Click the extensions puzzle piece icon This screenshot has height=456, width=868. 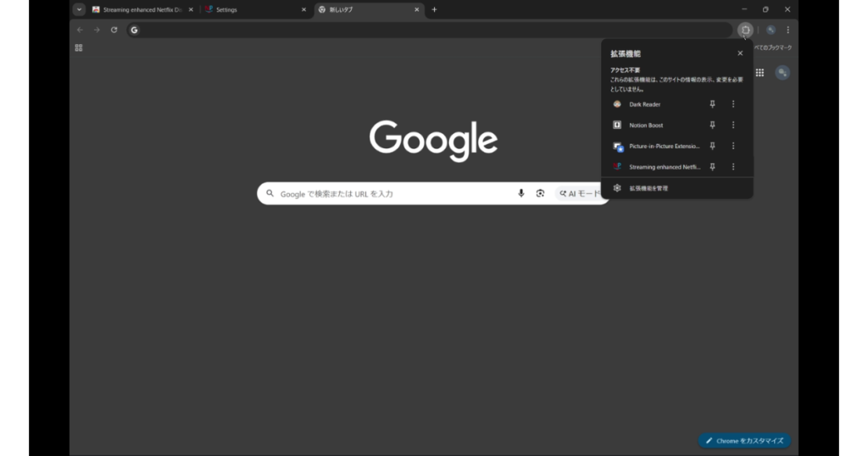point(745,30)
